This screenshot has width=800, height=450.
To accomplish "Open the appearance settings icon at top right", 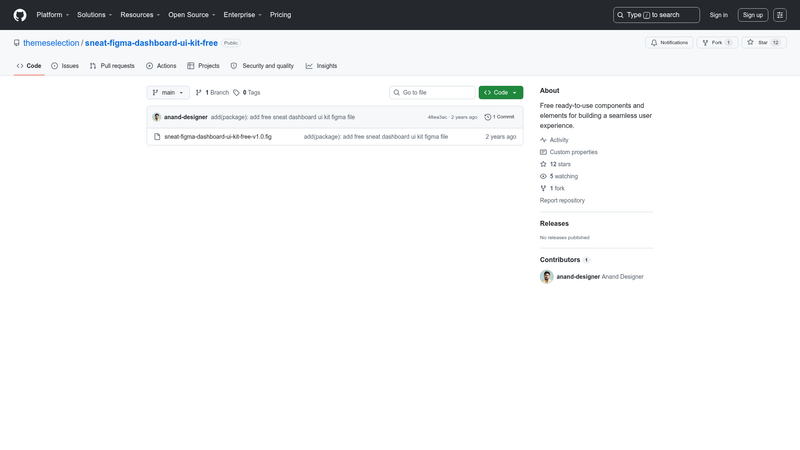I will coord(780,15).
